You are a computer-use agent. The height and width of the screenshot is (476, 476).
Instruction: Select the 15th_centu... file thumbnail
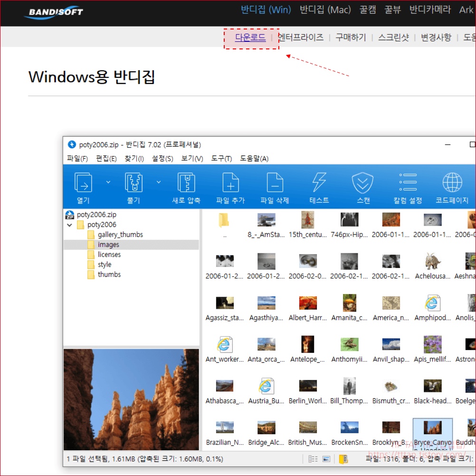tap(307, 220)
